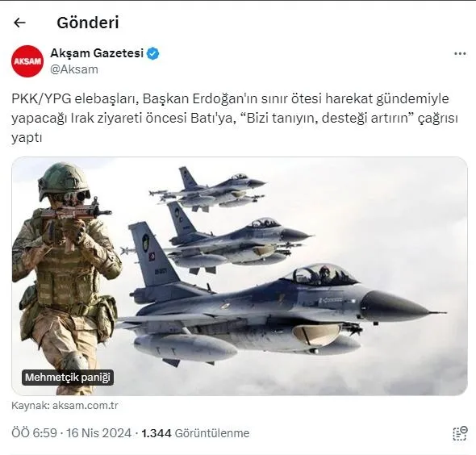Click the Gönderi page header title
Viewport: 476px width, 455px height.
pyautogui.click(x=88, y=23)
